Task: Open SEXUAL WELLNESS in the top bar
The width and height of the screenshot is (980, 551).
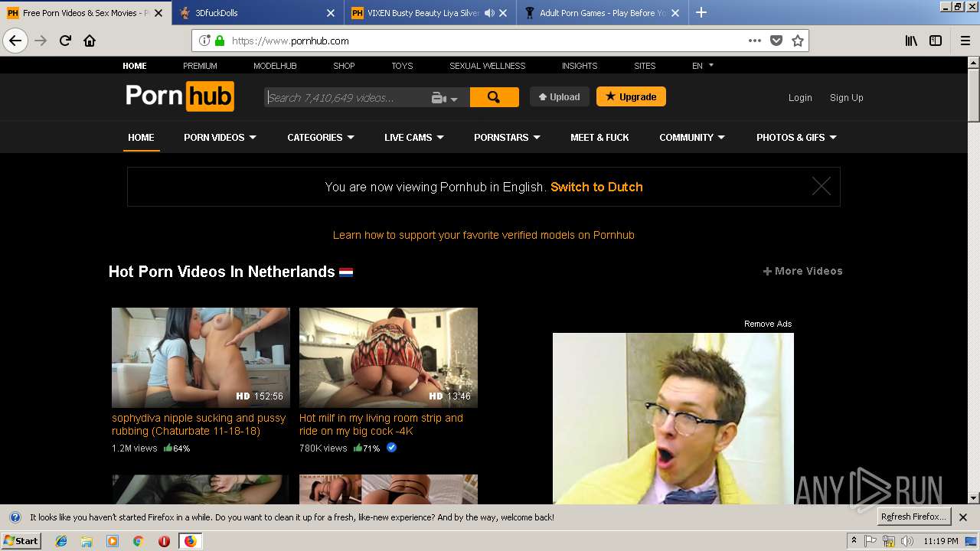Action: (487, 66)
